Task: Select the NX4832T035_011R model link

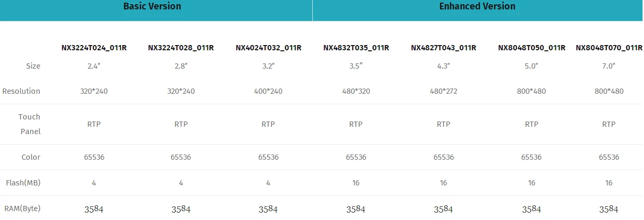Action: pyautogui.click(x=356, y=48)
